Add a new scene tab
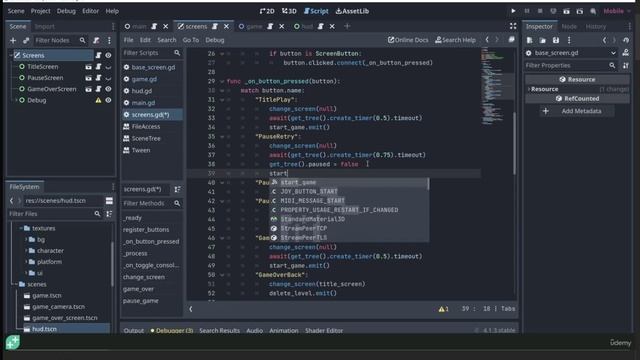The height and width of the screenshot is (360, 640). (x=347, y=26)
